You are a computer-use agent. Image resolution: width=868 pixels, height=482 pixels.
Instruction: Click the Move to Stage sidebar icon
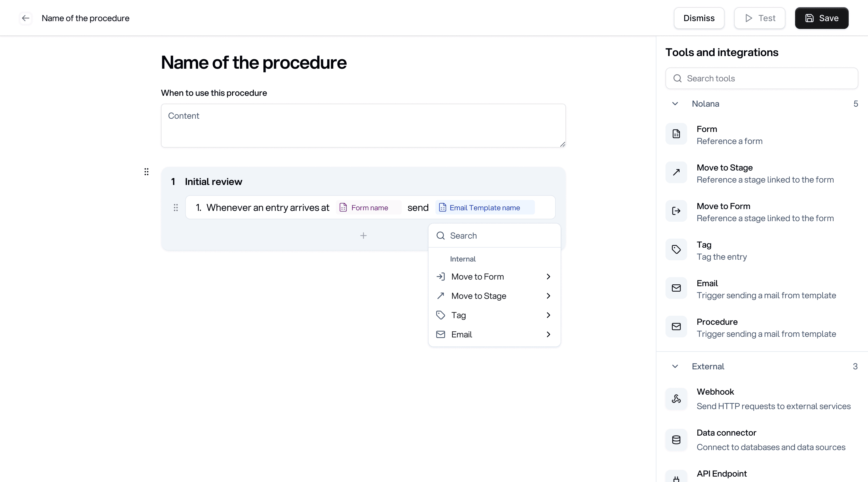[x=676, y=172]
